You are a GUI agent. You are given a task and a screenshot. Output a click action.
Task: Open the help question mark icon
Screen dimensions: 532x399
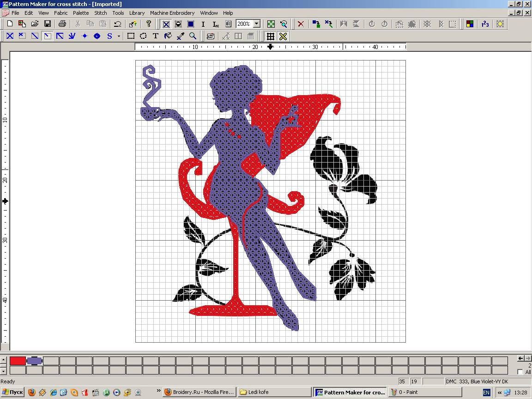click(x=148, y=24)
